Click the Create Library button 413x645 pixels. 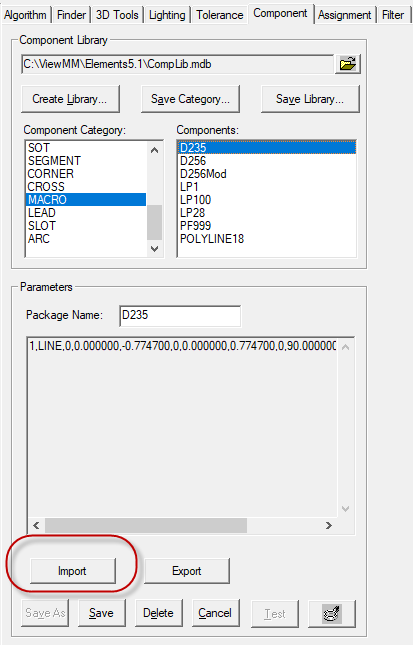coord(70,99)
